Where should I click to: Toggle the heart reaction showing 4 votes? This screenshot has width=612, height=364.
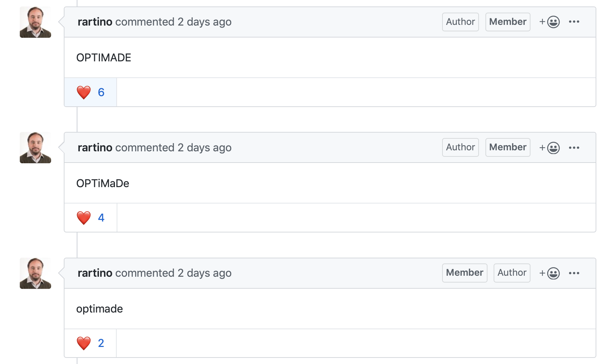tap(90, 217)
